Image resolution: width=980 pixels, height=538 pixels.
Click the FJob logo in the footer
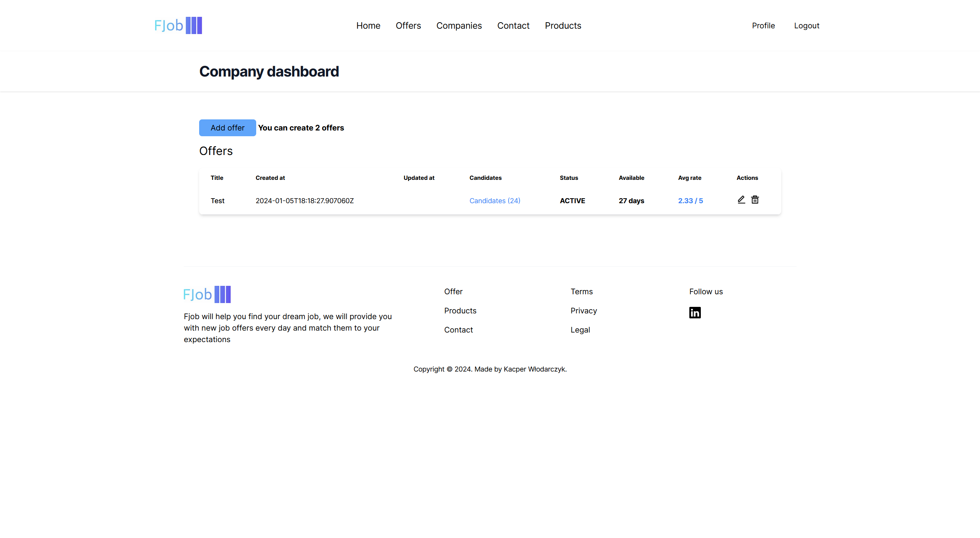207,294
